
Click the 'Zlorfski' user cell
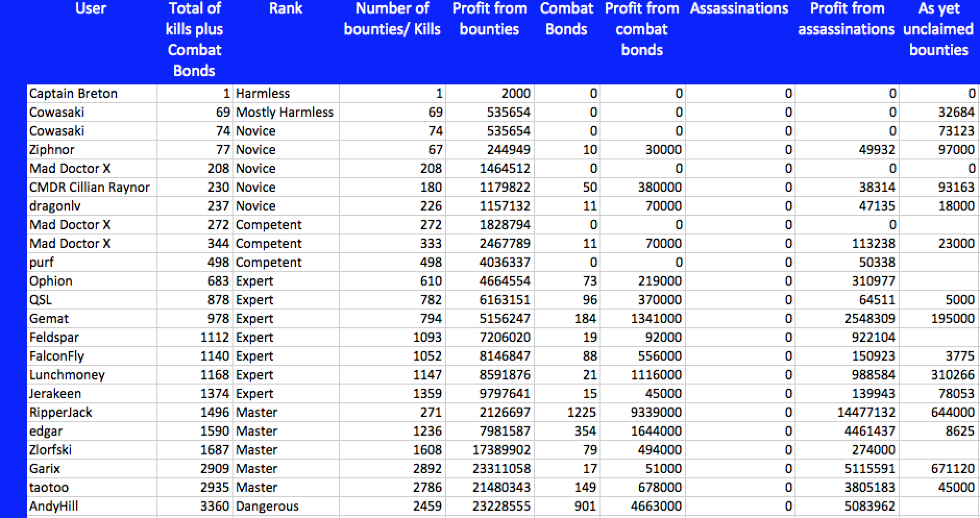click(x=92, y=450)
